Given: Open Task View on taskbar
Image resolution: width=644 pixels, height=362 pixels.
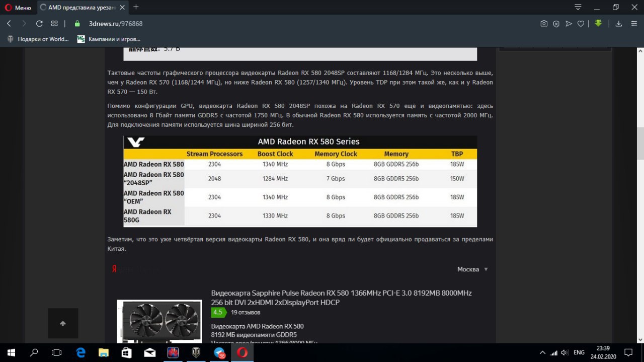Looking at the screenshot, I should tap(57, 352).
